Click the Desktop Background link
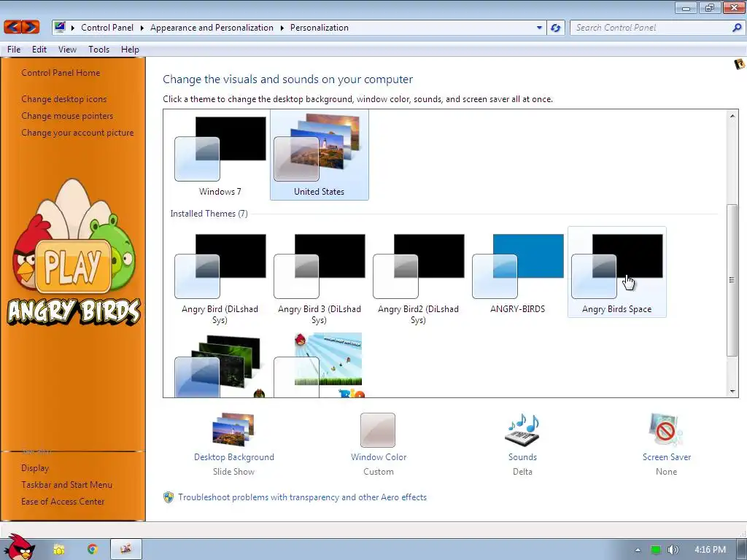This screenshot has height=560, width=747. pyautogui.click(x=234, y=457)
